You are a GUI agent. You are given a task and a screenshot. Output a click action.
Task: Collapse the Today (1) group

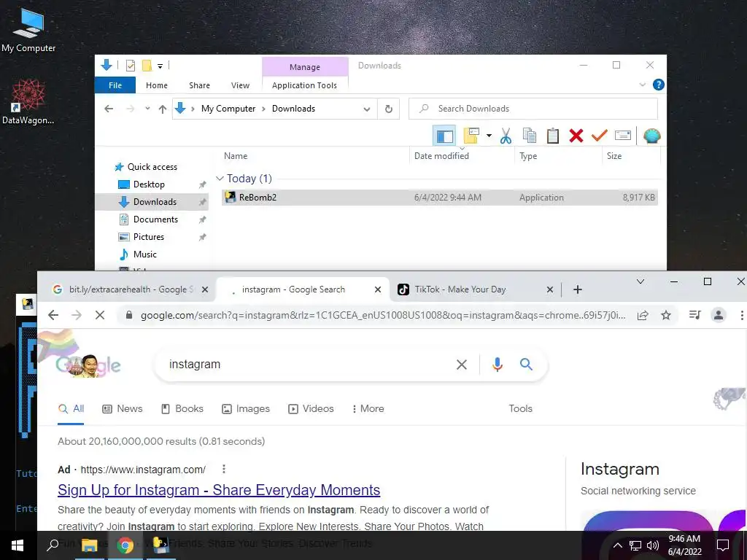220,179
